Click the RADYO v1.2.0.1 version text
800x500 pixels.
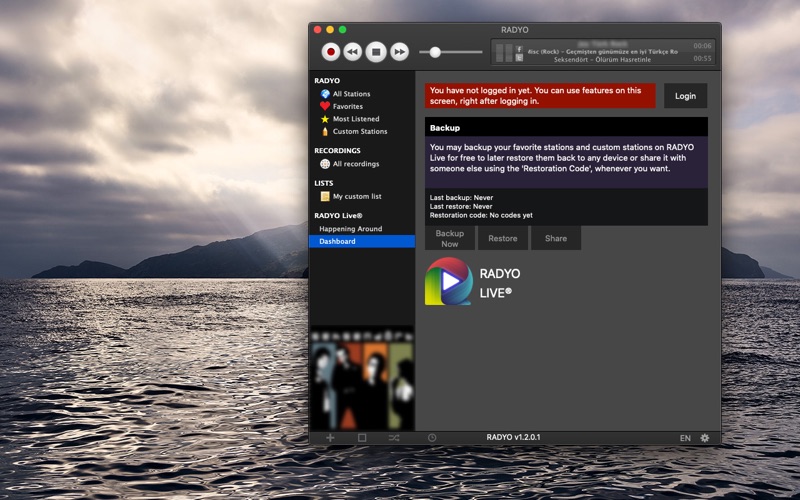pyautogui.click(x=513, y=437)
